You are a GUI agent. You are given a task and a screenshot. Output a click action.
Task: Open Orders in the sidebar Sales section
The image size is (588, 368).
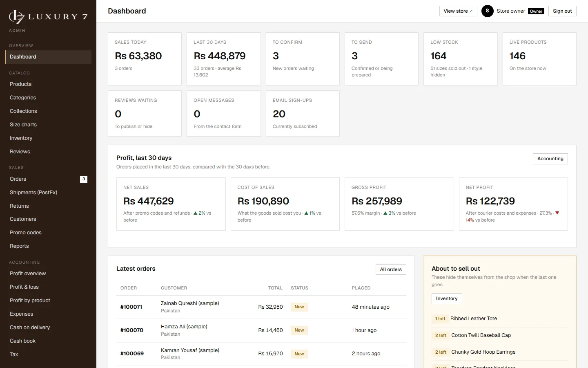click(48, 179)
